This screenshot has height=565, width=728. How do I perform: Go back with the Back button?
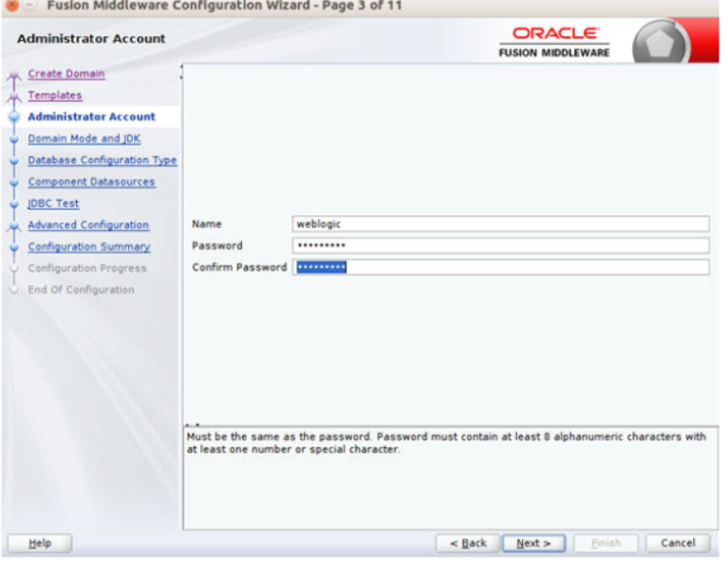point(468,543)
